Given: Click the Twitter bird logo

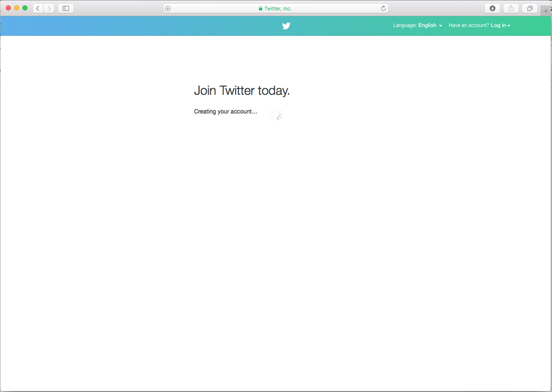Looking at the screenshot, I should tap(286, 26).
